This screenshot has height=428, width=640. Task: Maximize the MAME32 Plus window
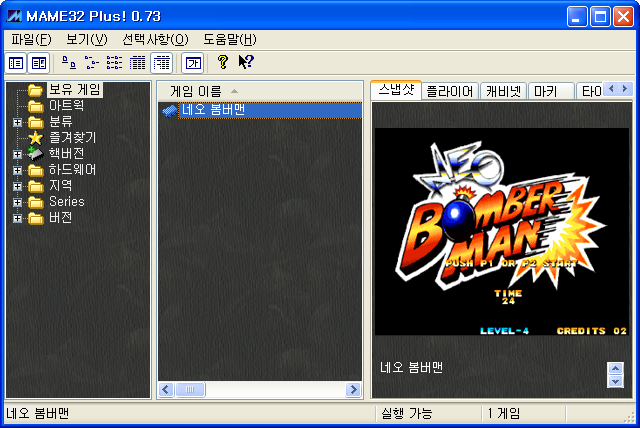(600, 17)
